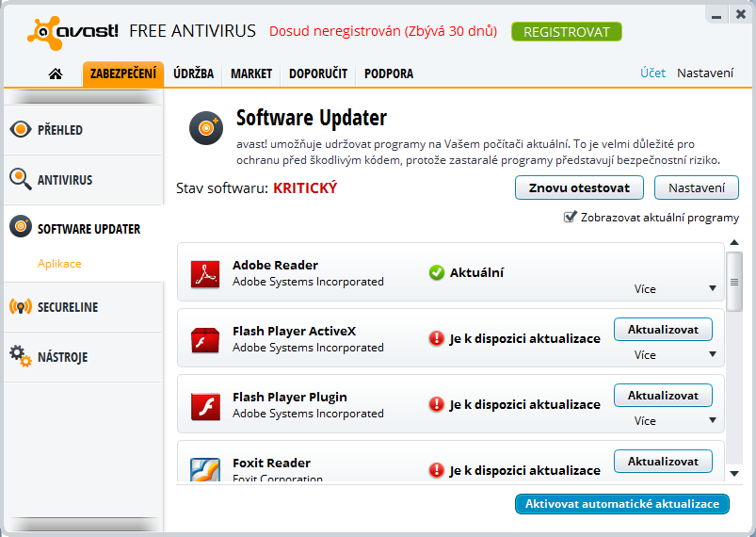Click the Foxit Reader icon
This screenshot has width=756, height=537.
point(205,470)
